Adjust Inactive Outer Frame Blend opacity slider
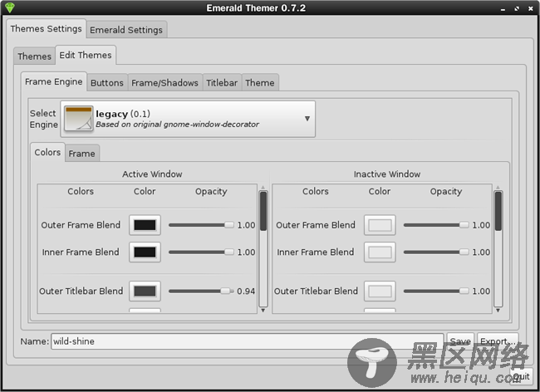Screen dimensions: 540x392 coord(436,225)
